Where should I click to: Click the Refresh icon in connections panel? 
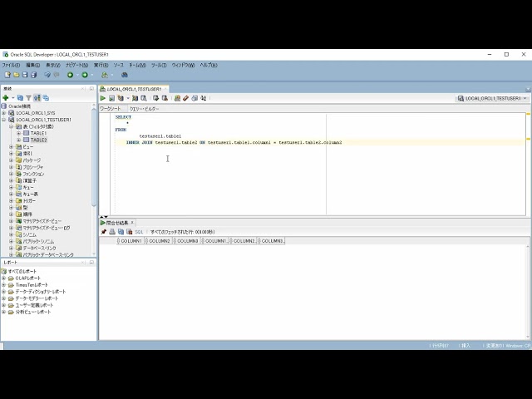point(20,98)
